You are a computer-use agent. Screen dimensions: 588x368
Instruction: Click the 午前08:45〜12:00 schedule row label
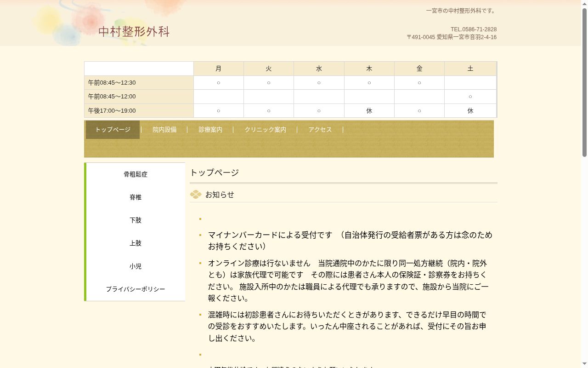pos(139,97)
